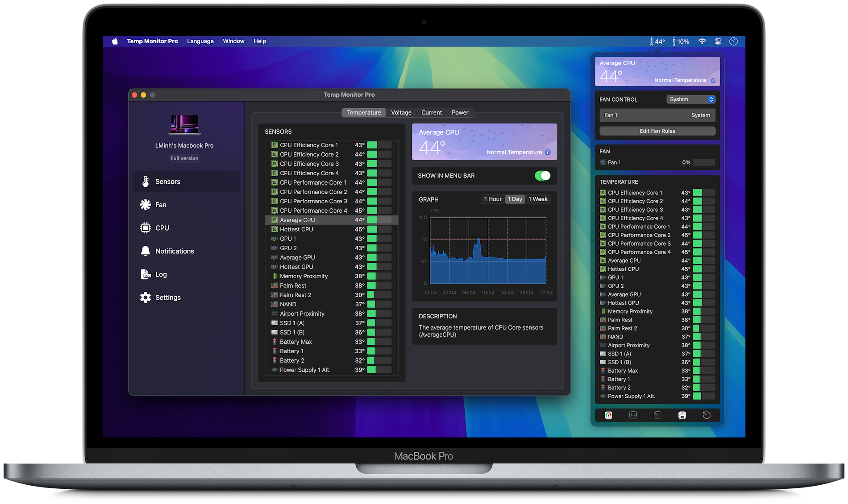
Task: Click battery icon beside Battery Max in sensors list
Action: click(274, 342)
